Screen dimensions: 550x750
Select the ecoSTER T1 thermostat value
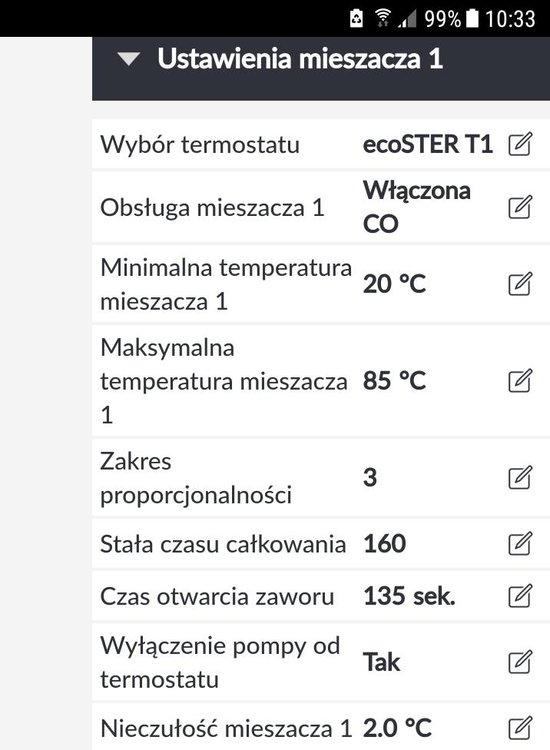(x=428, y=144)
